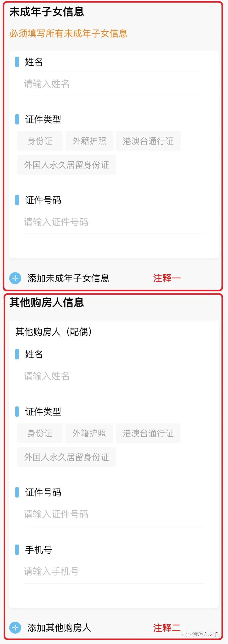Tap the plus icon to add minor child info
The height and width of the screenshot is (644, 228).
click(15, 278)
